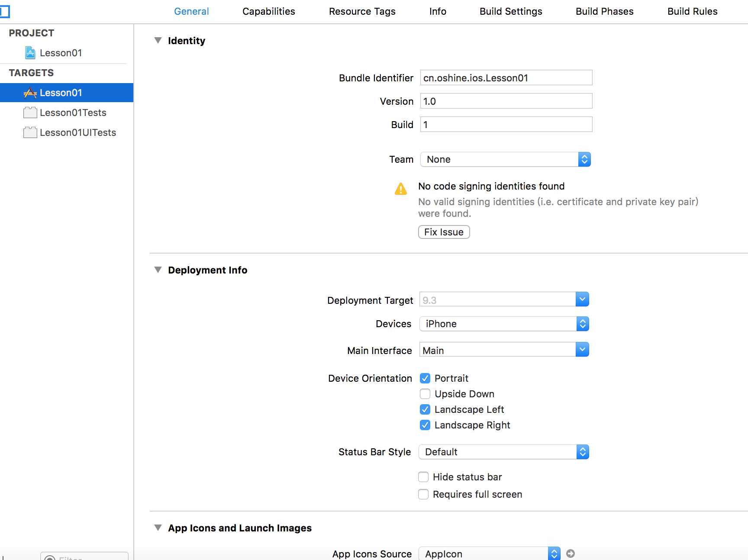The height and width of the screenshot is (560, 748).
Task: Collapse the Identity section
Action: pyautogui.click(x=158, y=41)
